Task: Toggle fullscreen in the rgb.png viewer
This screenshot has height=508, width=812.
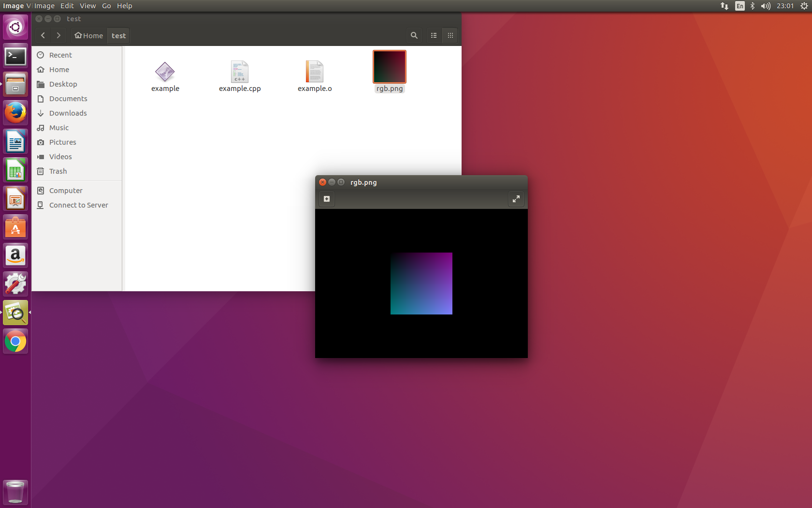Action: [516, 198]
